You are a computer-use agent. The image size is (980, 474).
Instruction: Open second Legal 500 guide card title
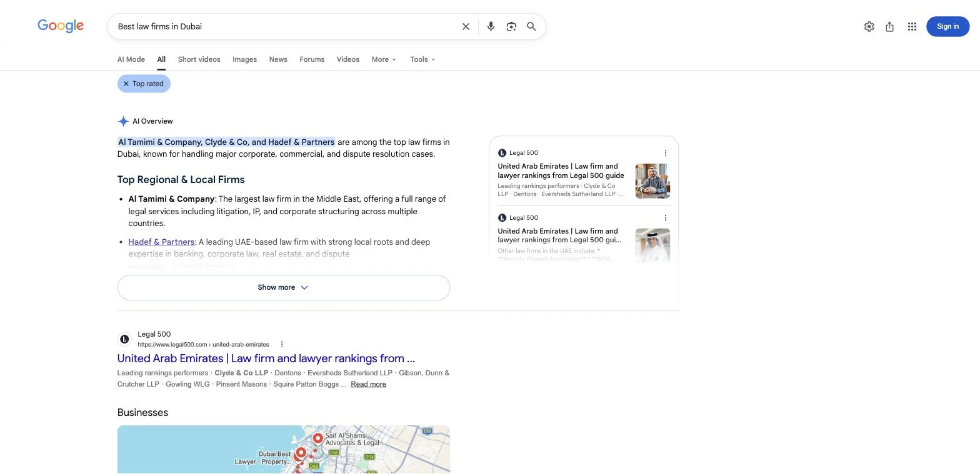pos(559,235)
